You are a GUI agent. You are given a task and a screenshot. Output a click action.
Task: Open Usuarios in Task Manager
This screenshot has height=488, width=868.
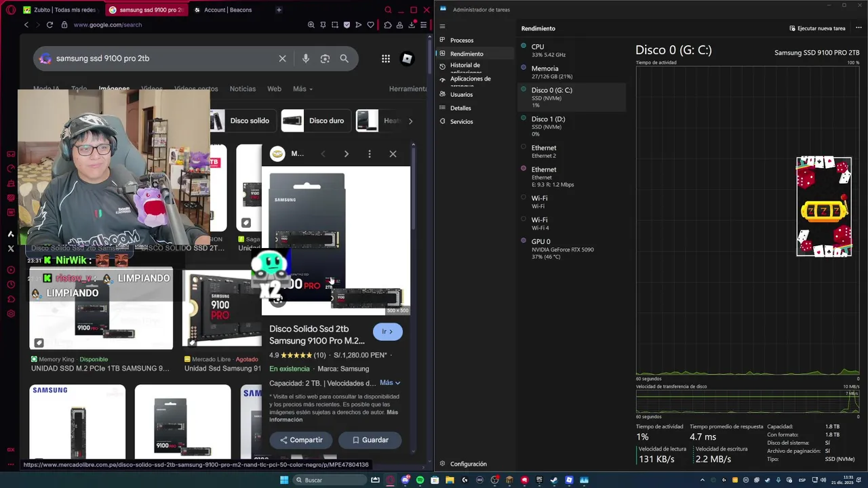tap(475, 95)
